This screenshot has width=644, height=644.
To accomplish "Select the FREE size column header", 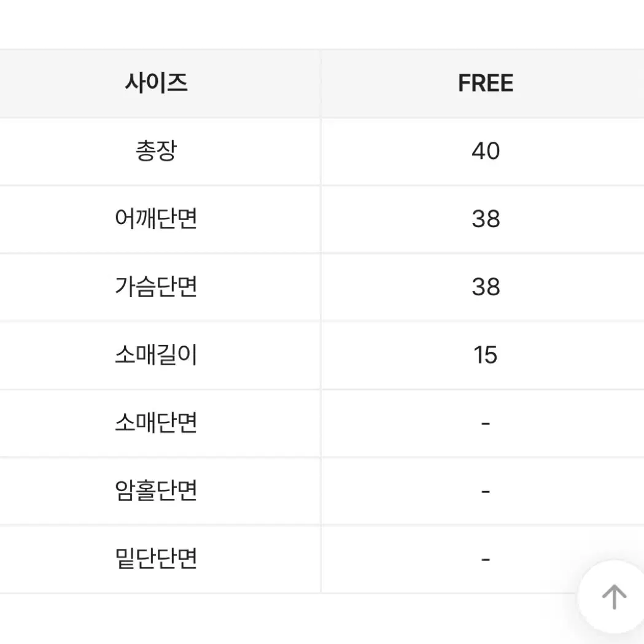I will coord(485,83).
